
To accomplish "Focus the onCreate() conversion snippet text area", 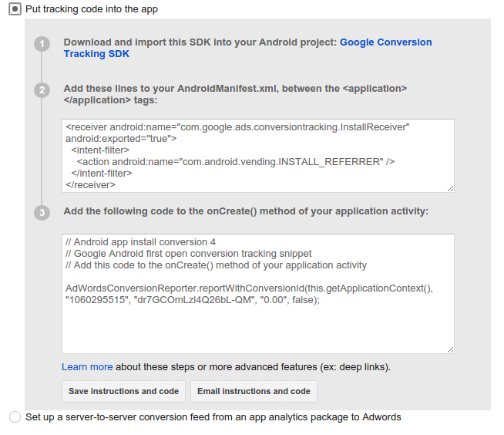I will tap(257, 324).
